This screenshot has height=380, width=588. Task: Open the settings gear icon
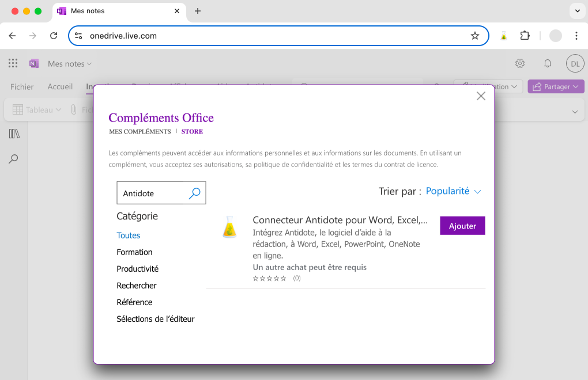[x=520, y=63]
